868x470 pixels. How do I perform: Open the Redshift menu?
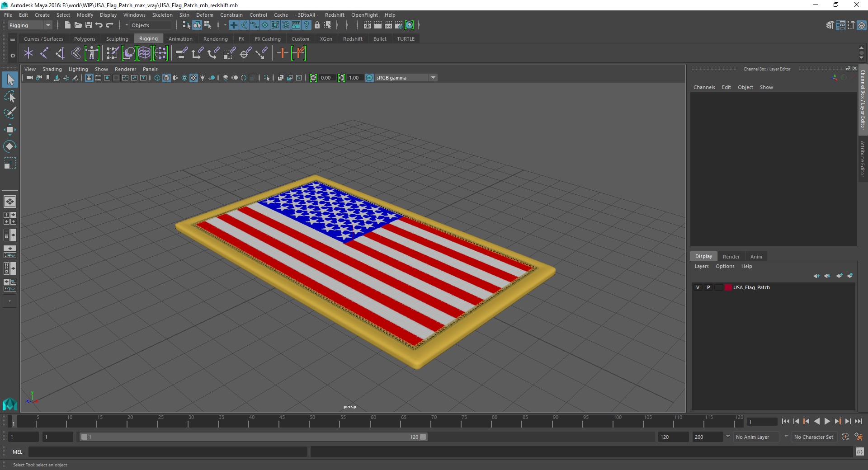click(335, 15)
